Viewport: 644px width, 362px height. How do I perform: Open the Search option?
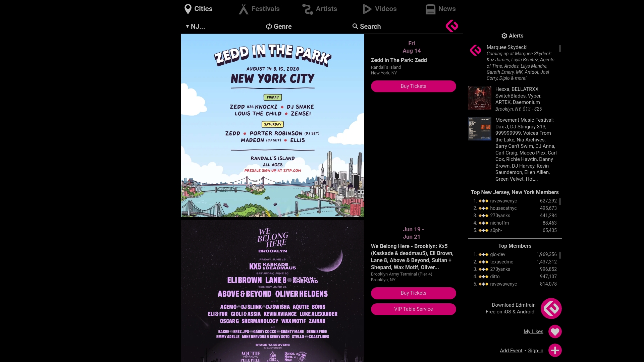tap(367, 26)
